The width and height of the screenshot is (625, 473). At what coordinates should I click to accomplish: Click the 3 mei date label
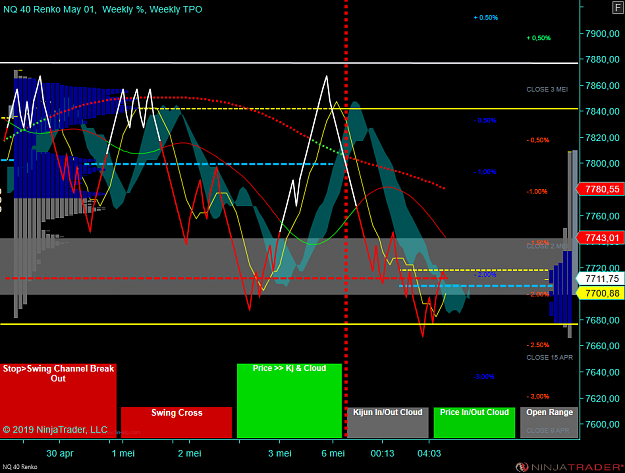click(279, 453)
